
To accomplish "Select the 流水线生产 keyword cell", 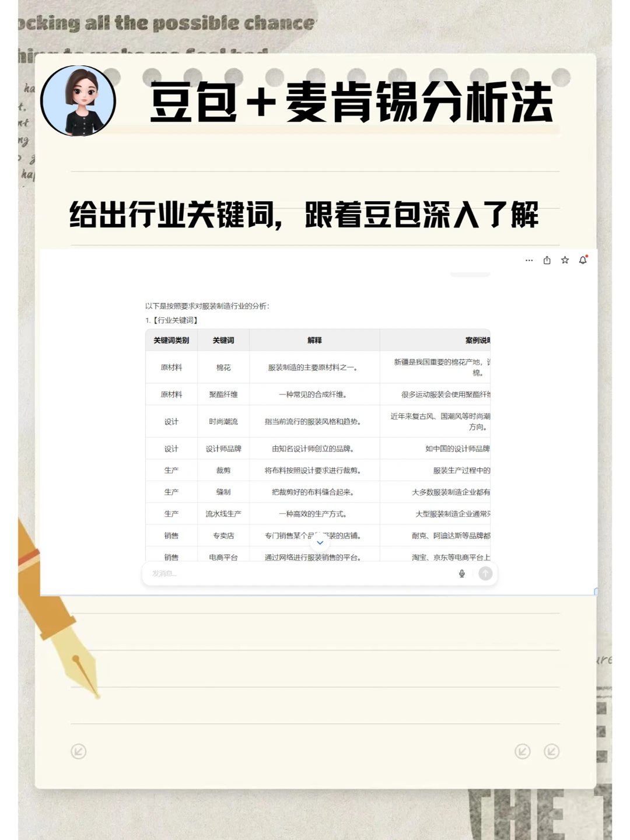I will (223, 514).
